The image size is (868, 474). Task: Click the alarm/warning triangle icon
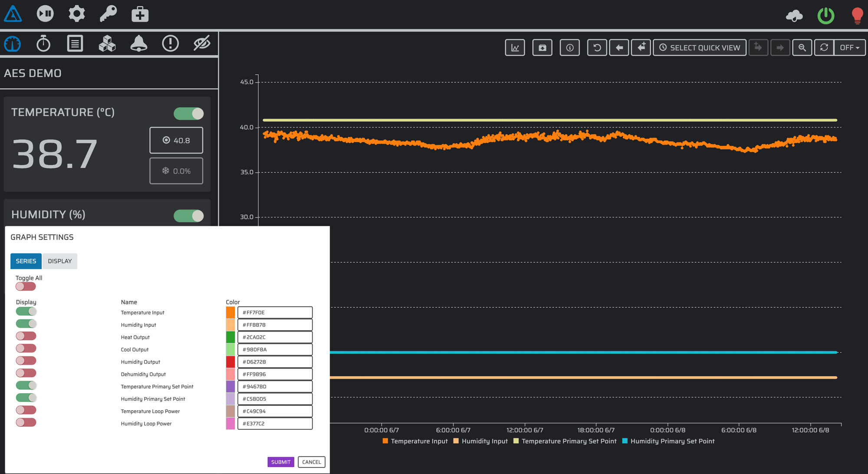pos(13,12)
